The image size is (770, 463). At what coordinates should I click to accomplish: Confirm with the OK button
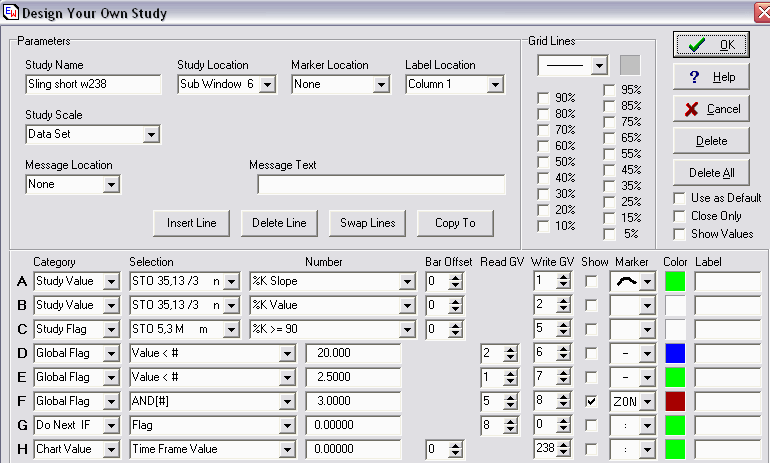tap(711, 45)
